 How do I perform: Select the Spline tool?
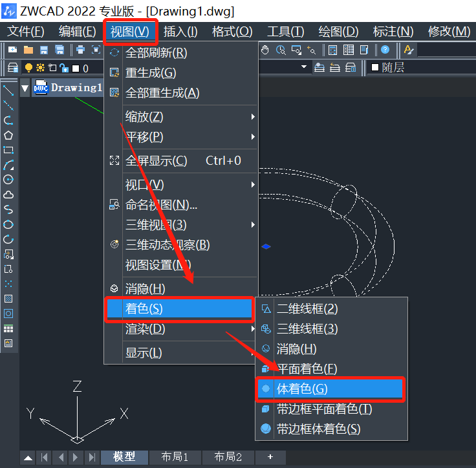pos(8,209)
